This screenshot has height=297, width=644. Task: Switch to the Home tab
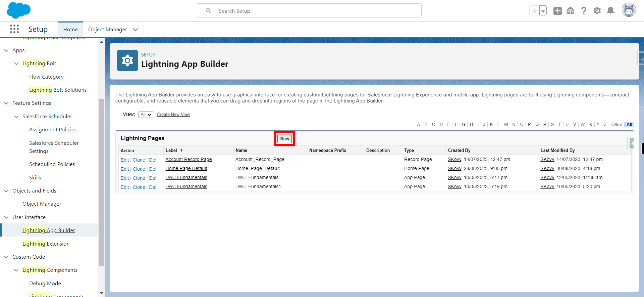tap(70, 30)
